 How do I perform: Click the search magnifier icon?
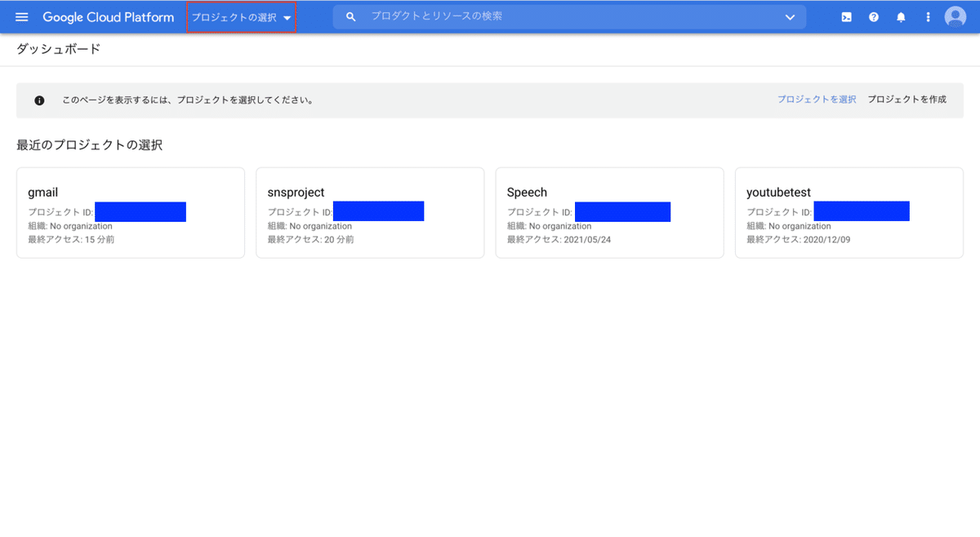(351, 16)
